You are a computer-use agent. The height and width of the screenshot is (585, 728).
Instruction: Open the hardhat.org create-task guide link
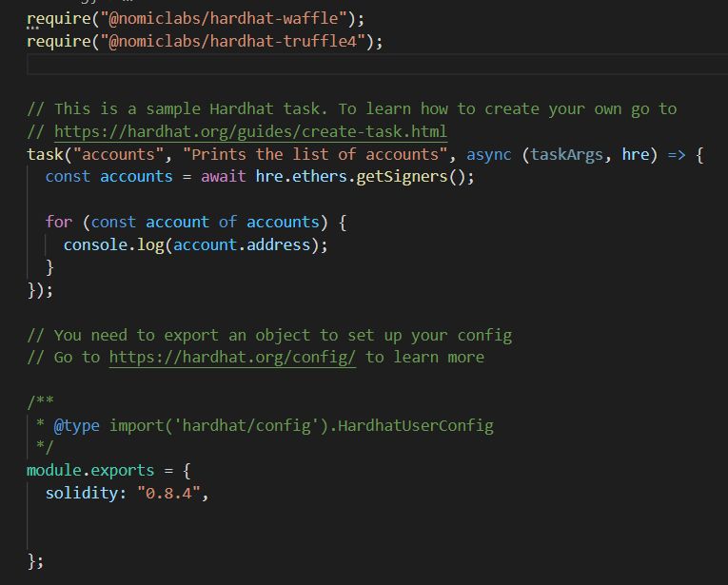pos(250,132)
